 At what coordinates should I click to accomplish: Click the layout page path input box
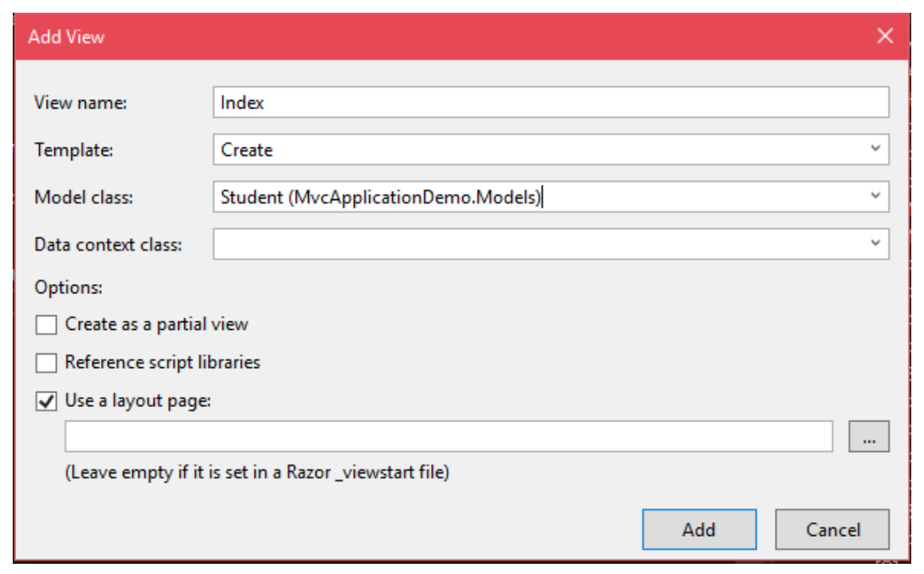coord(448,437)
